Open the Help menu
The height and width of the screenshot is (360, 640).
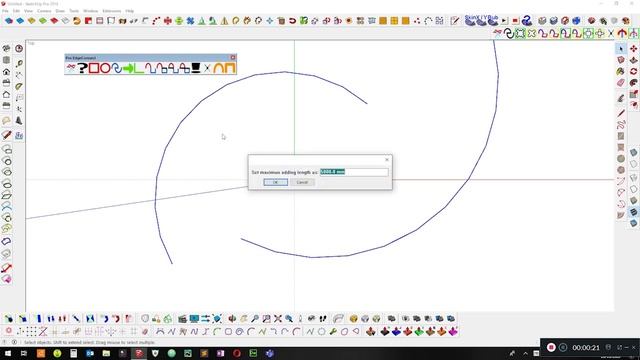coord(129,11)
